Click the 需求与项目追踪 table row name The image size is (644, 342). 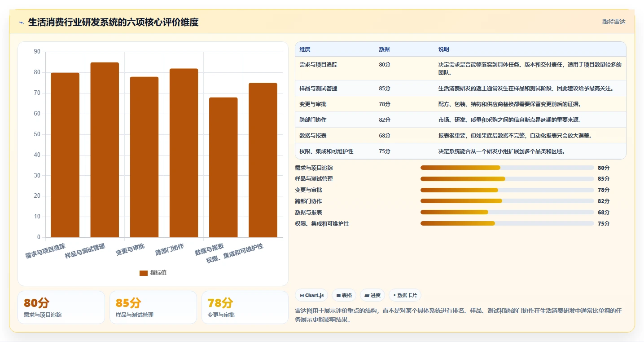pyautogui.click(x=318, y=64)
